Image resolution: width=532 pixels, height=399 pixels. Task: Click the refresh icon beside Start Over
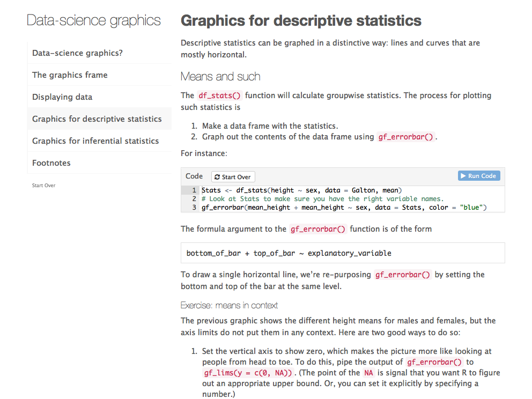pyautogui.click(x=217, y=177)
